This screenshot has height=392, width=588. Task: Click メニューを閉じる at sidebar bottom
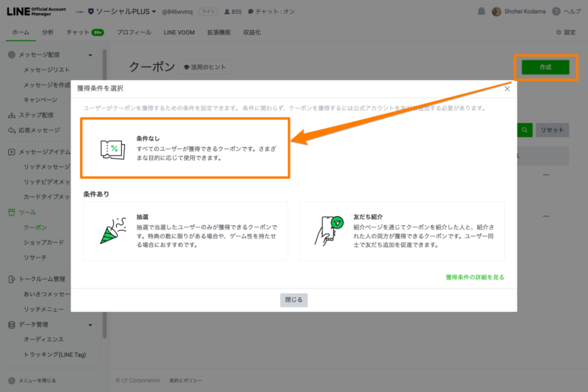click(x=37, y=380)
